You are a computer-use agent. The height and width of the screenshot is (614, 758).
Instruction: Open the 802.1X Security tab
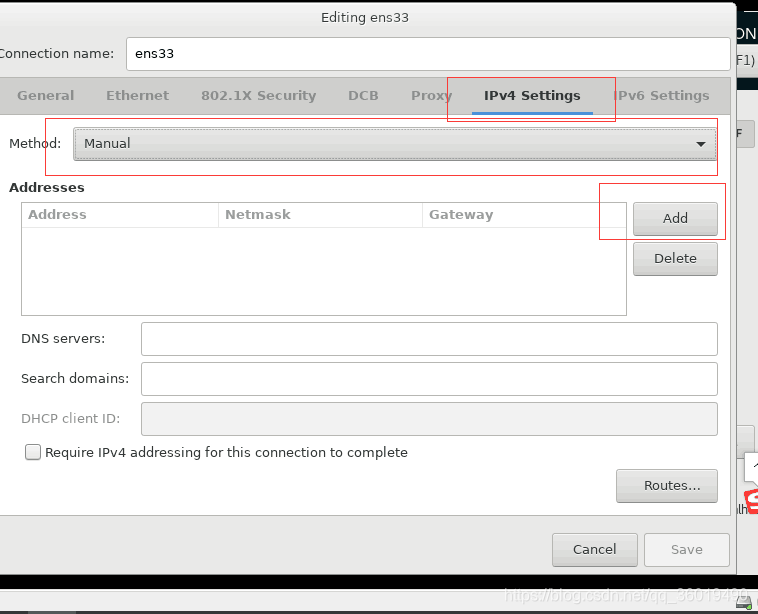click(259, 95)
